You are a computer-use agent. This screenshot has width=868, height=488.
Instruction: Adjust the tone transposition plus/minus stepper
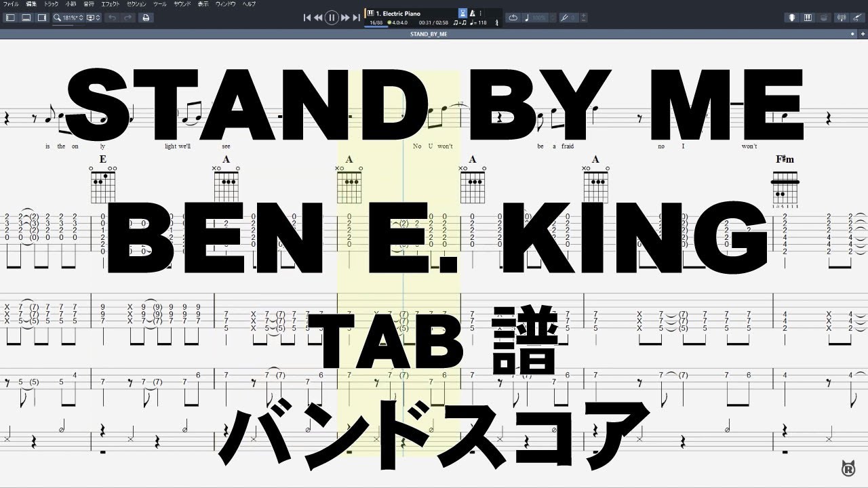(x=584, y=18)
